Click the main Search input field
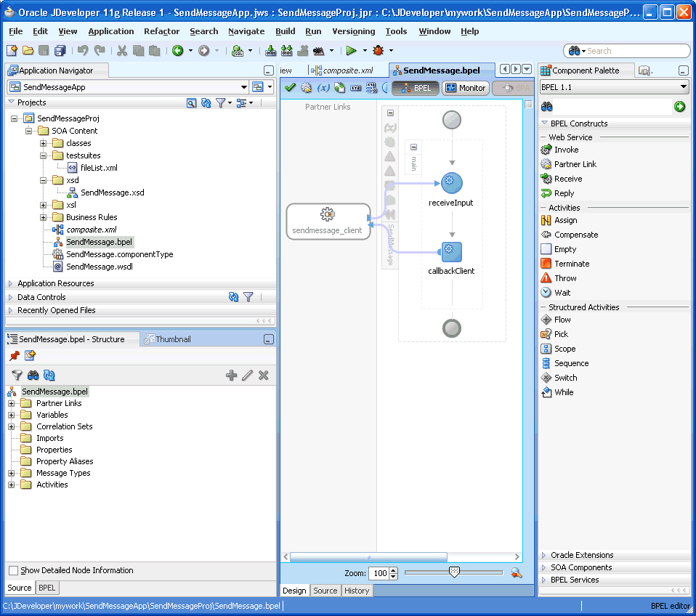Screen dimensions: 696x616 636,51
